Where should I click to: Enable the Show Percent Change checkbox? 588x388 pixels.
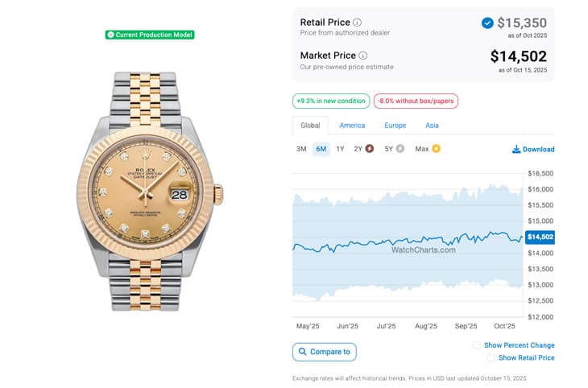click(x=477, y=345)
